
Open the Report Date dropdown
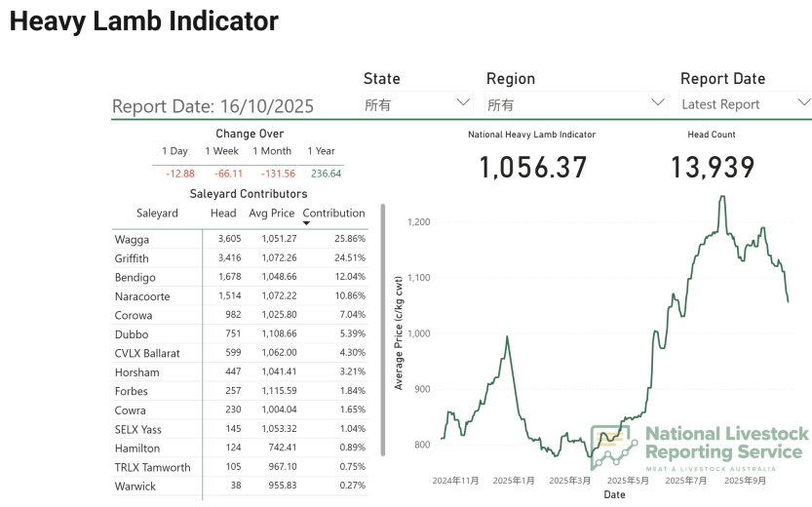pos(745,103)
